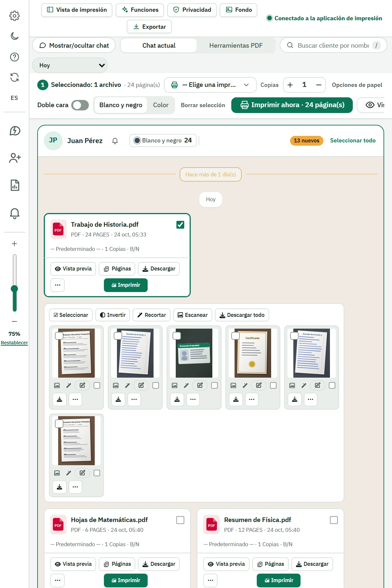Switch to Chat actual tab

tap(159, 45)
